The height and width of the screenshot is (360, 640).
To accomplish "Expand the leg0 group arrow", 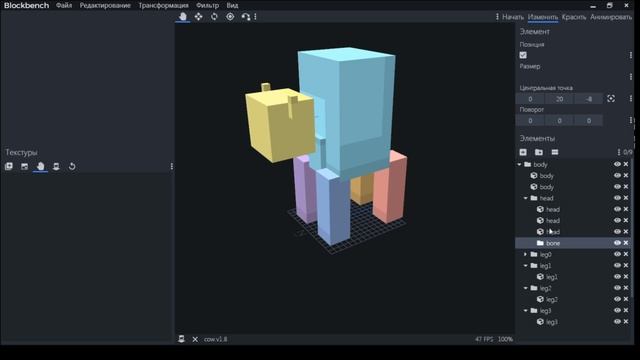I will click(526, 254).
